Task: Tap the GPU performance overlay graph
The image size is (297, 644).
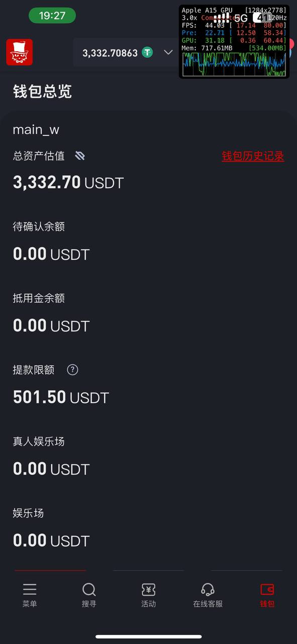Action: [234, 41]
